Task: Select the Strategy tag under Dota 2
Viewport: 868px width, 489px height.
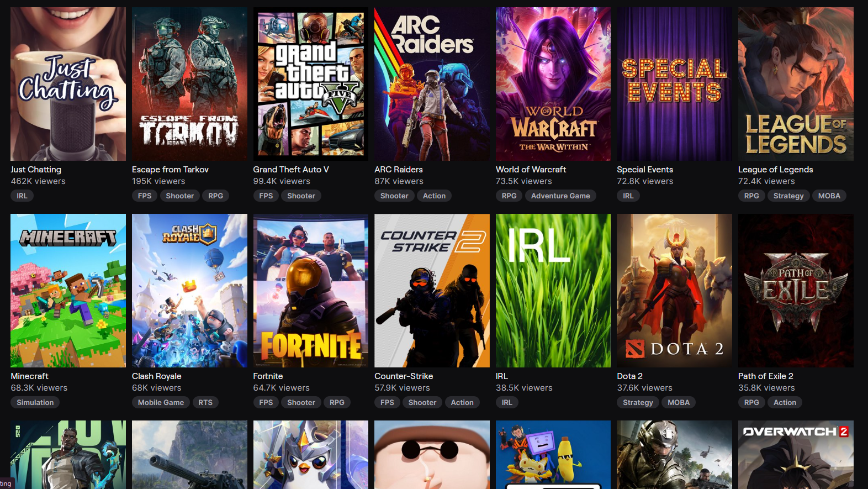Action: click(638, 402)
